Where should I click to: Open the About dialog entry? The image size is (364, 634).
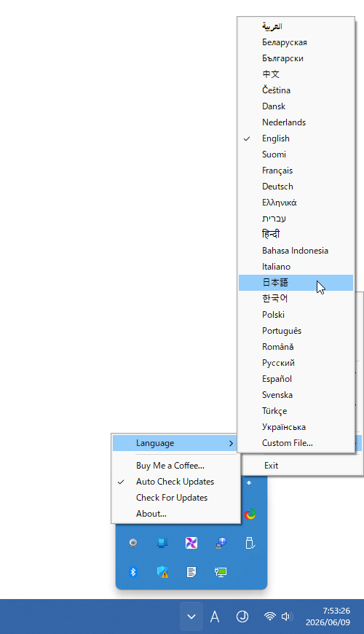click(175, 514)
